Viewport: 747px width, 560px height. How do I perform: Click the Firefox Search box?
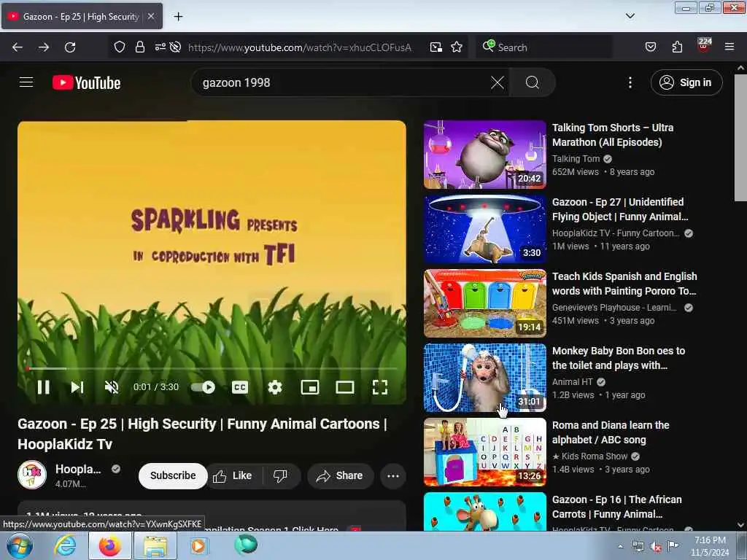[544, 47]
